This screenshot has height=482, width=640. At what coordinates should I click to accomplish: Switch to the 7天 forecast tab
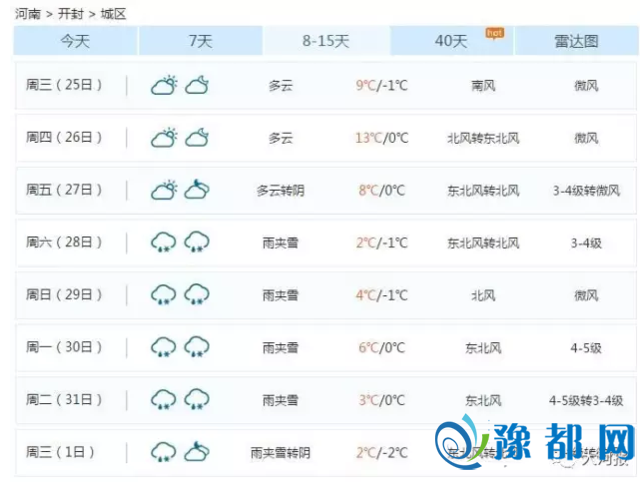pos(200,41)
